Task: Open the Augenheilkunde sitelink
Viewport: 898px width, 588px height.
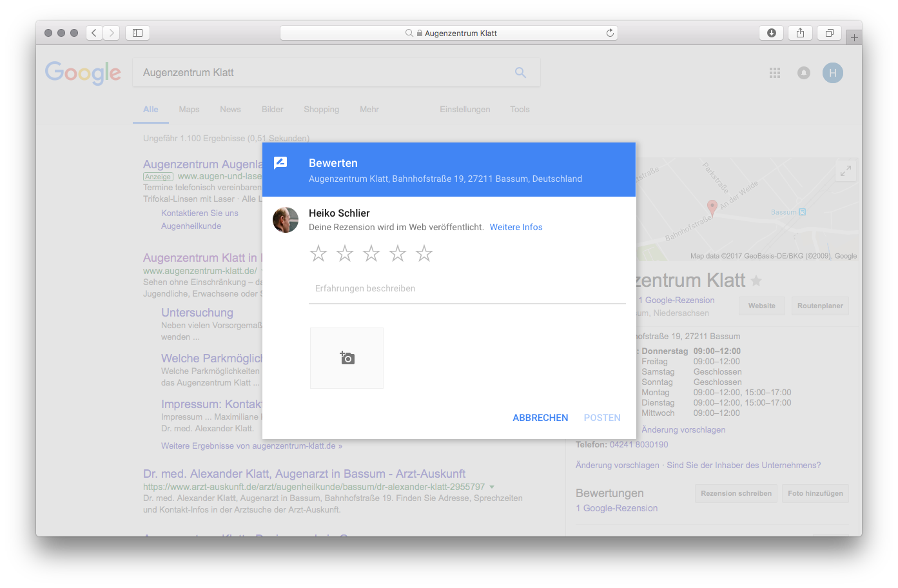Action: [191, 226]
